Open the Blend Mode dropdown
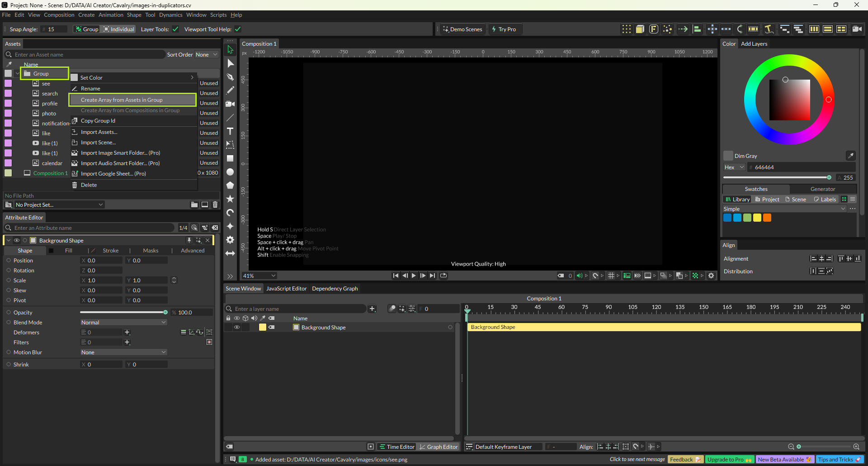Screen dimensions: 868x466 tap(123, 323)
